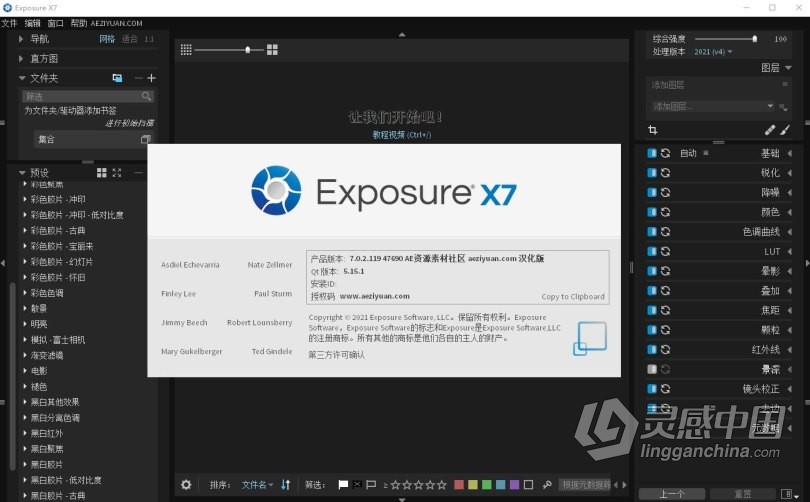The image size is (810, 502).
Task: Toggle the 叠加 panel switch
Action: [x=652, y=290]
